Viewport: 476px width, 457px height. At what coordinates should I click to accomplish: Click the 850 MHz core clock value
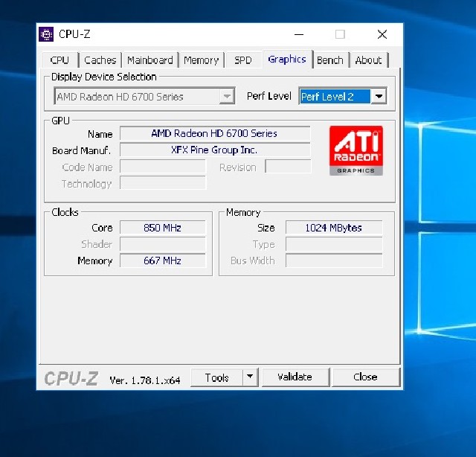(163, 228)
